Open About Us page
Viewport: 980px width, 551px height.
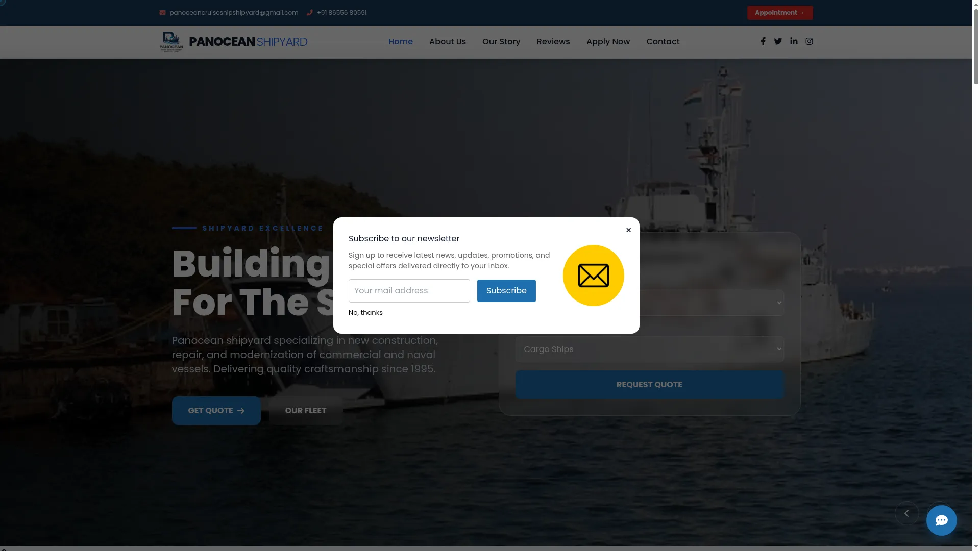[447, 42]
